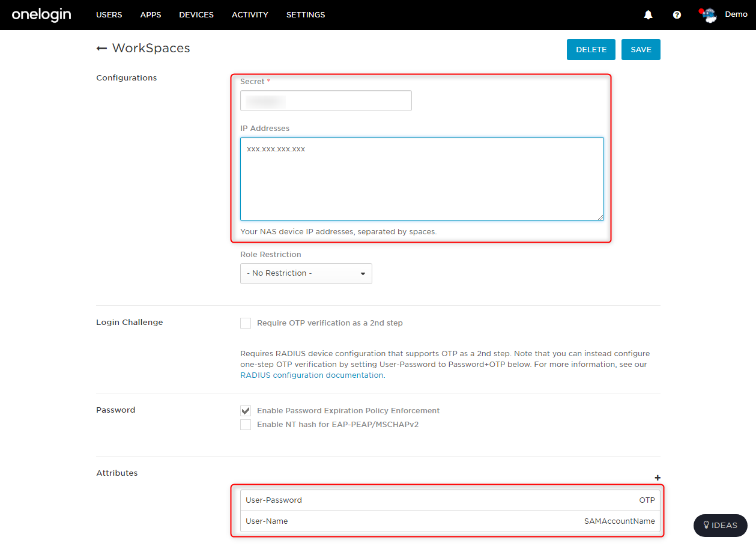The image size is (756, 546).
Task: Open the ACTIVITY menu
Action: pyautogui.click(x=250, y=15)
